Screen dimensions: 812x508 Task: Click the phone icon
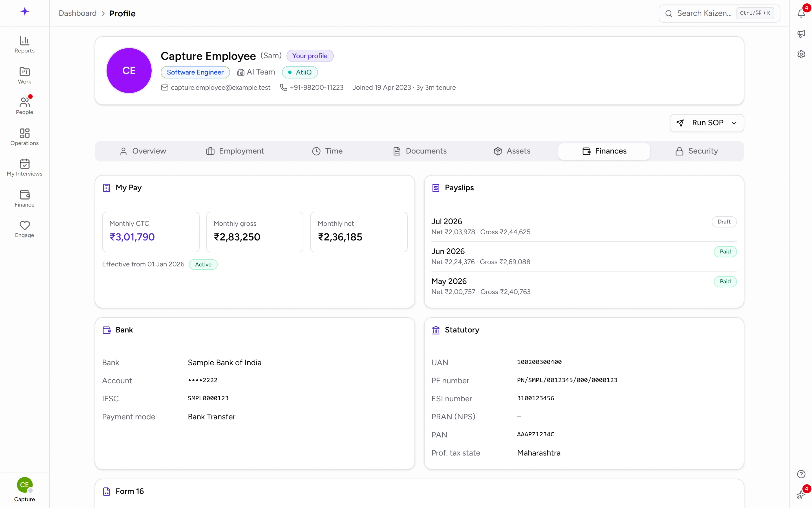pos(284,87)
